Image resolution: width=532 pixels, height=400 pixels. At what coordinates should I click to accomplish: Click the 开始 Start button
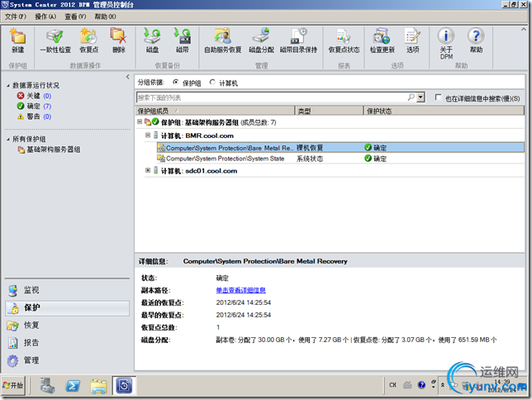click(13, 385)
